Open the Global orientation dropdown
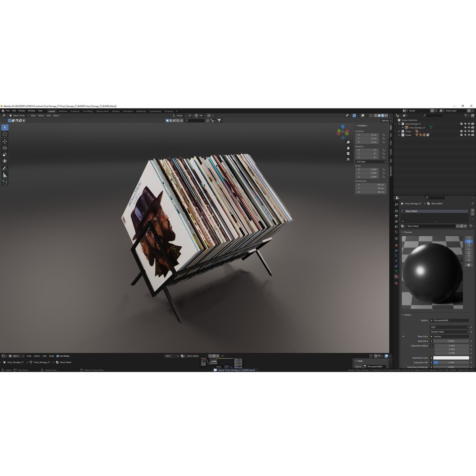This screenshot has width=476, height=476. pos(179,115)
